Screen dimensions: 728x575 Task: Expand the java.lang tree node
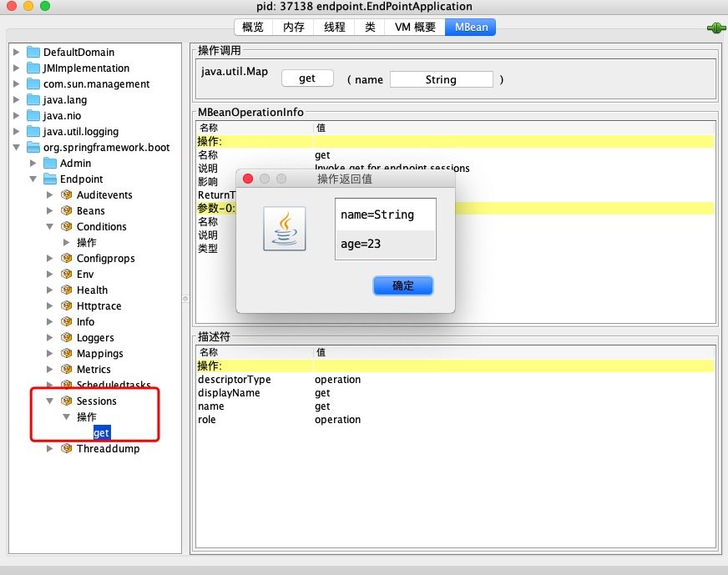[18, 99]
